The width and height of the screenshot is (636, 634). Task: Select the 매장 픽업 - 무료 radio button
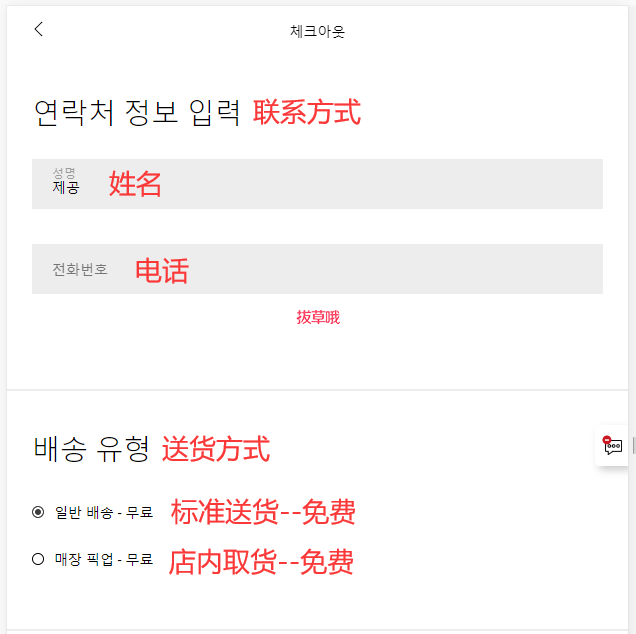[x=38, y=559]
